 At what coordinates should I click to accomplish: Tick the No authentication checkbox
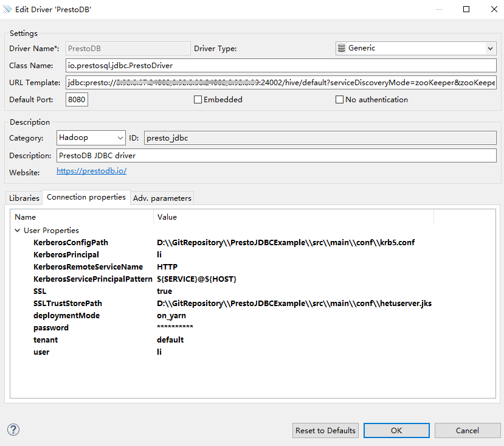339,100
